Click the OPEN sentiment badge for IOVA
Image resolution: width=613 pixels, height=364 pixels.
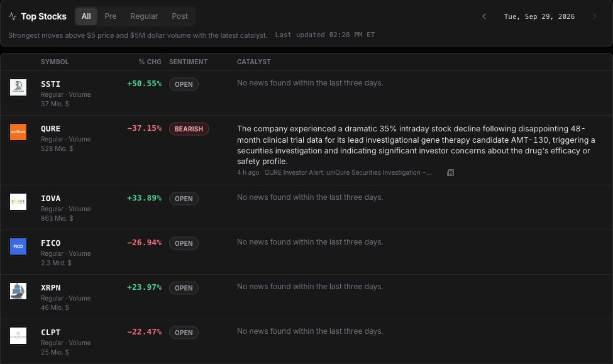pyautogui.click(x=184, y=199)
